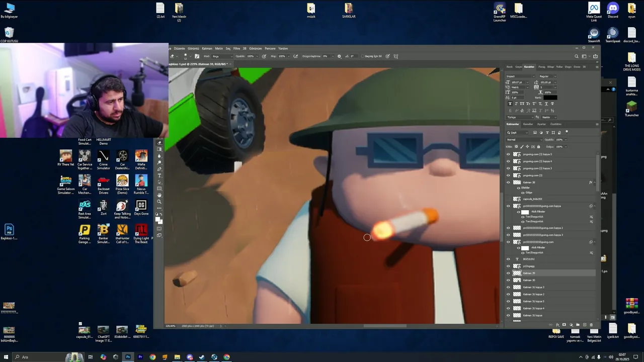Screen dimensions: 644x362
Task: Click the pressure-for-opacity icon in options bar
Action: pyautogui.click(x=264, y=56)
